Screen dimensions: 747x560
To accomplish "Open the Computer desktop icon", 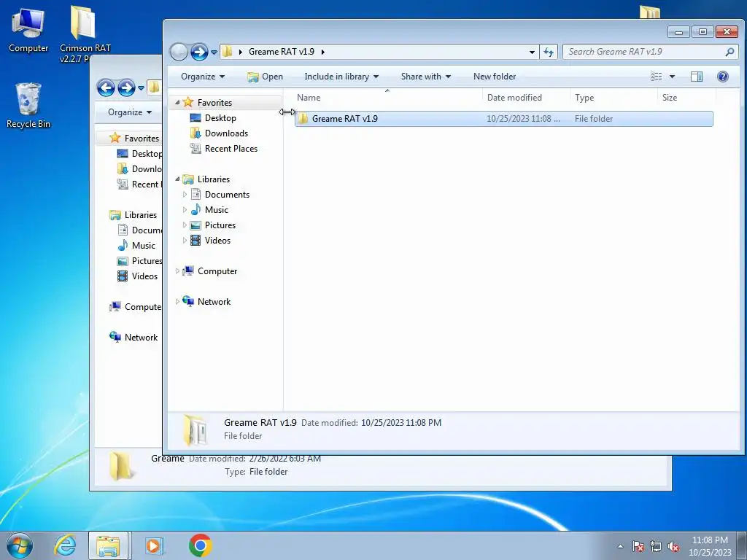I will 28,31.
